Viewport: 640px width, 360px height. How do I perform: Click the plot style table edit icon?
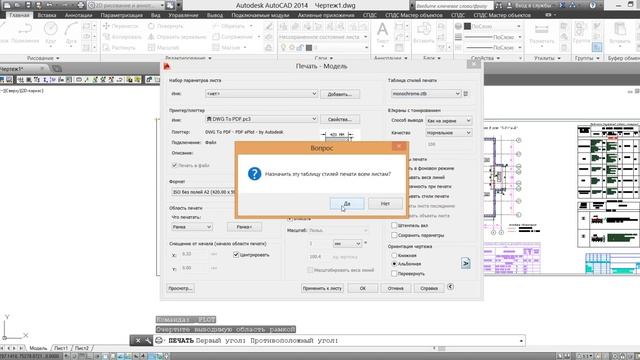pyautogui.click(x=466, y=94)
